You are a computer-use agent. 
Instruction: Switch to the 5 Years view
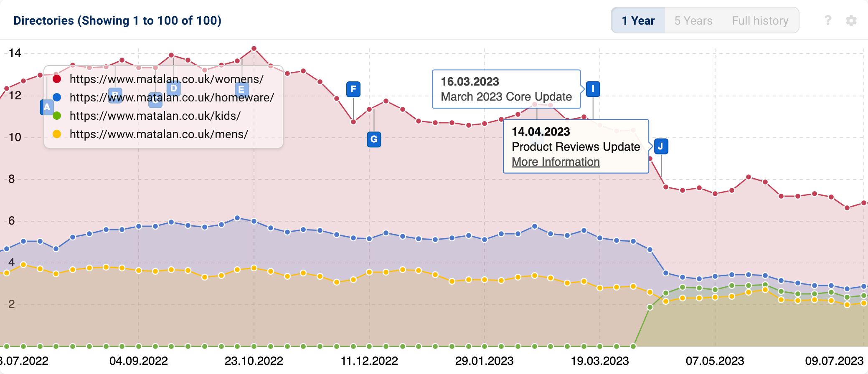tap(693, 20)
